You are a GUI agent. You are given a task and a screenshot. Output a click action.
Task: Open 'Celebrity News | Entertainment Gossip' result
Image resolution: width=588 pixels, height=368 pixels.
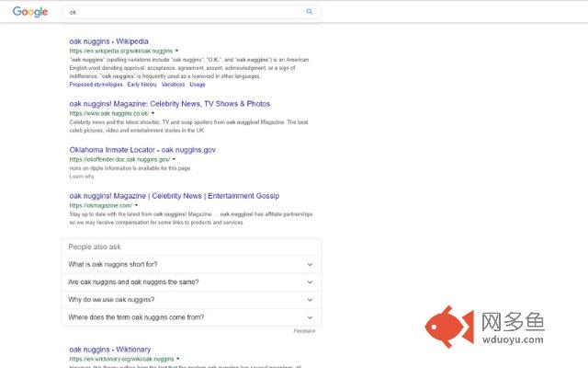(175, 196)
